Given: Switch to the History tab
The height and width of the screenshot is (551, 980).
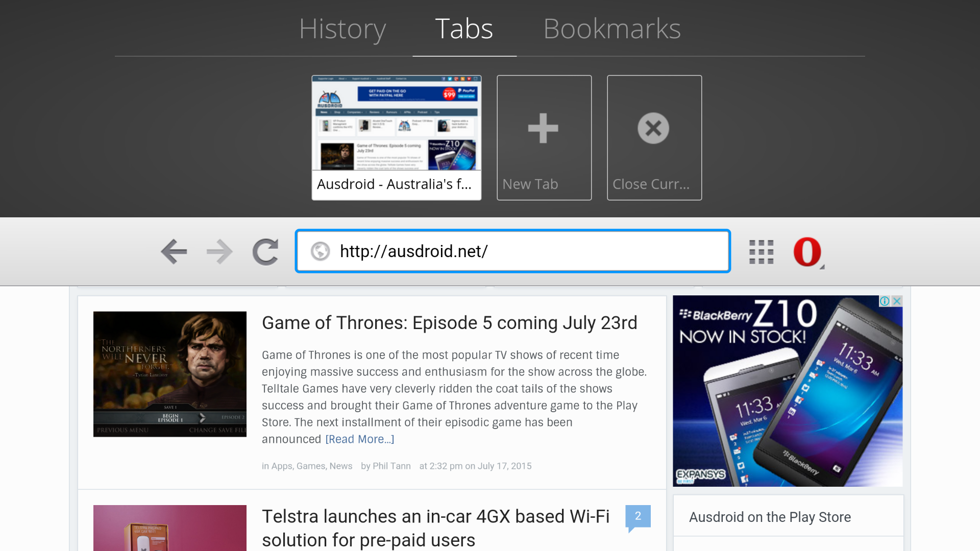Looking at the screenshot, I should [342, 29].
